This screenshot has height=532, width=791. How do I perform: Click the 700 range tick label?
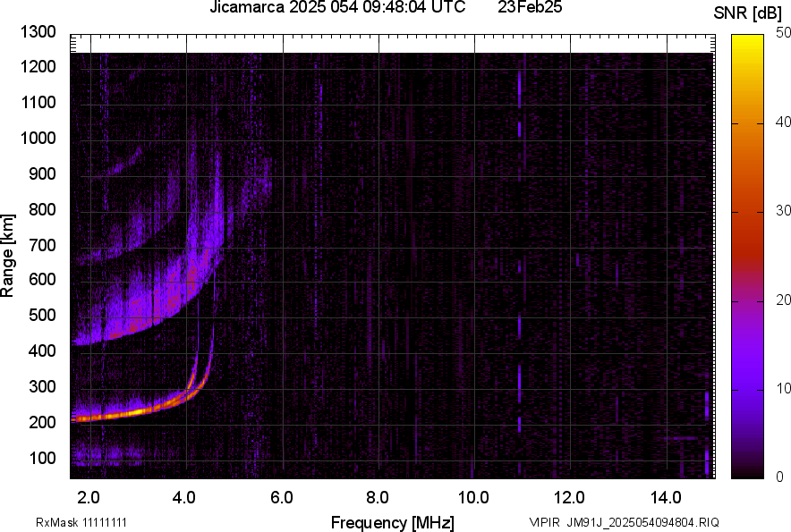42,245
